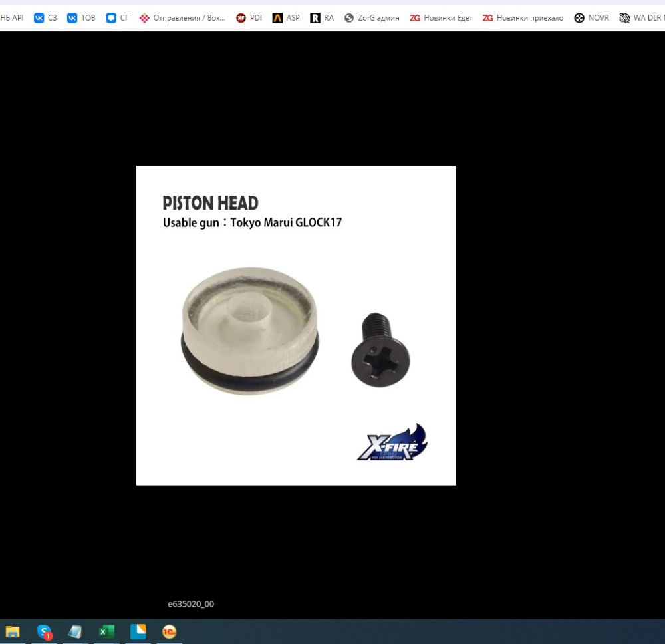Viewport: 665px width, 644px height.
Task: Click the Piston Head product image
Action: pyautogui.click(x=296, y=325)
